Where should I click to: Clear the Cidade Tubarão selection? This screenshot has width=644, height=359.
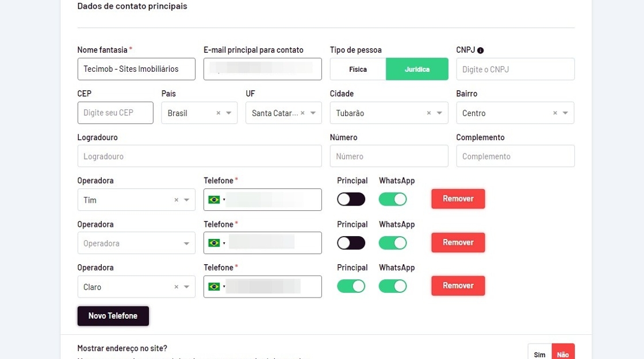pyautogui.click(x=429, y=113)
